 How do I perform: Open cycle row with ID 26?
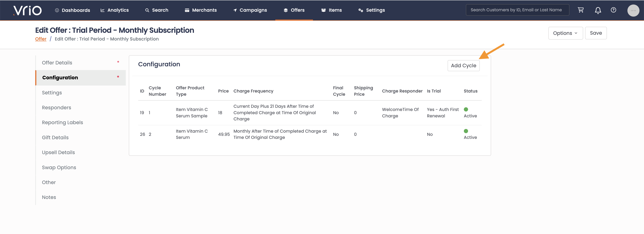(x=310, y=134)
